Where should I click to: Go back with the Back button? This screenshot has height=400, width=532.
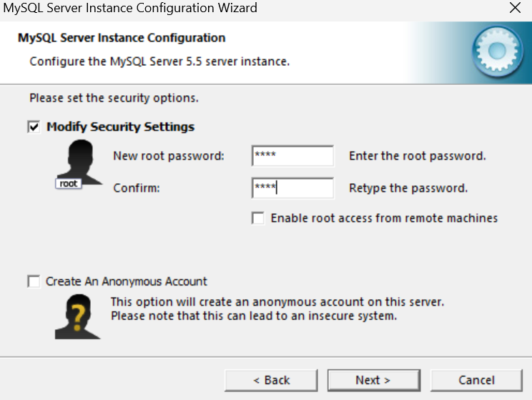click(x=271, y=380)
